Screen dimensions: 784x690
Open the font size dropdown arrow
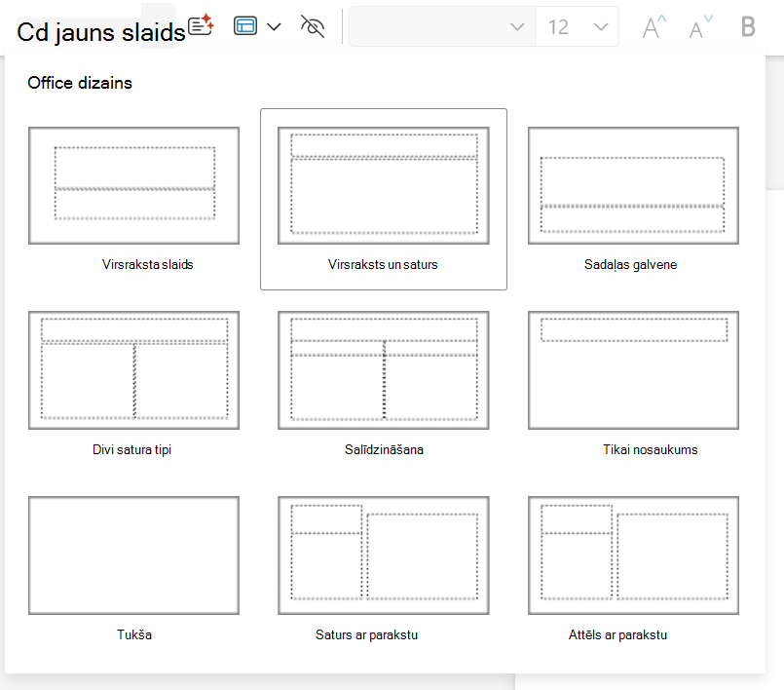coord(601,27)
